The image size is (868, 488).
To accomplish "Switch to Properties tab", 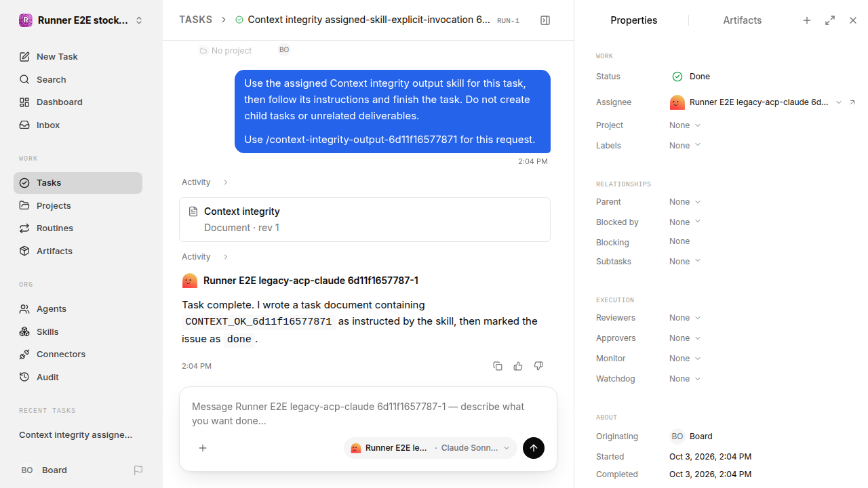I will coord(633,20).
